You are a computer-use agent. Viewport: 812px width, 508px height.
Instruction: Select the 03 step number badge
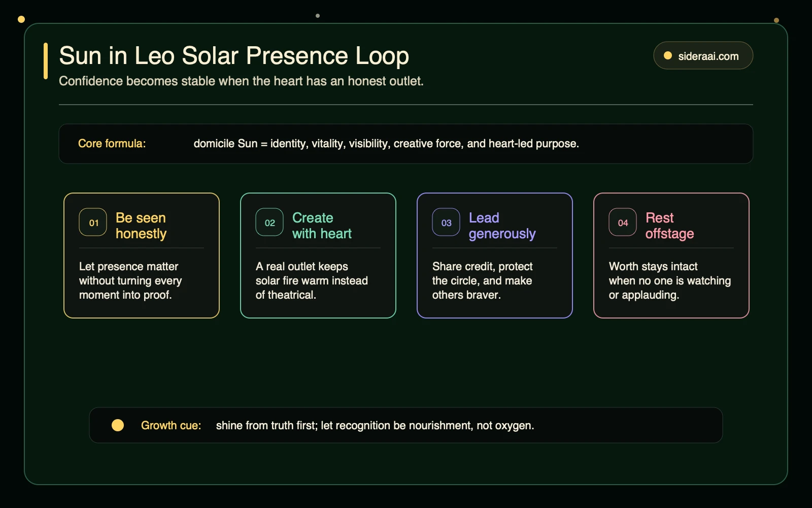point(446,222)
